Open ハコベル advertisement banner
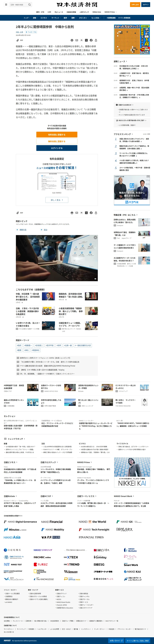 (x=132, y=190)
